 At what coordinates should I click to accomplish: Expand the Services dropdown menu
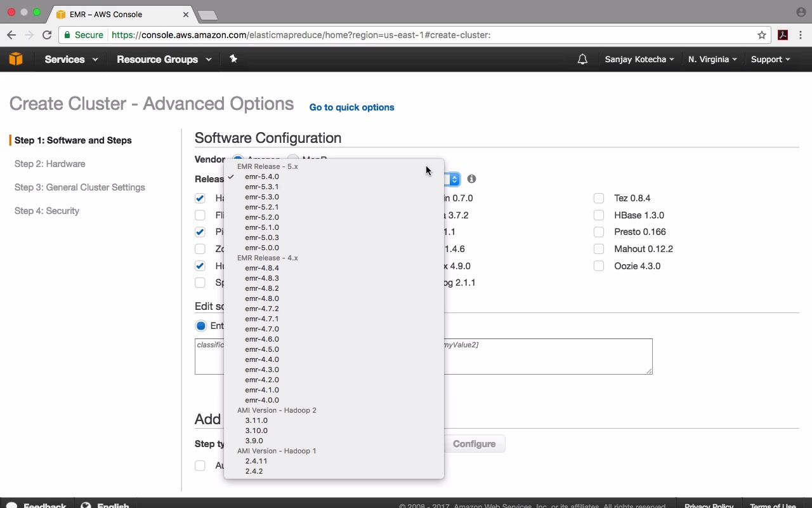[x=71, y=60]
